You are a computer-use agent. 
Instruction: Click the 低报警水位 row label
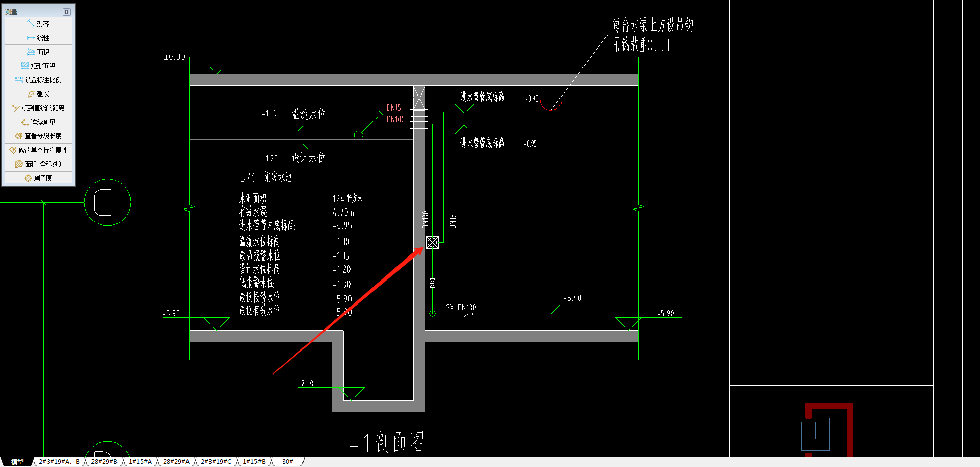[256, 283]
